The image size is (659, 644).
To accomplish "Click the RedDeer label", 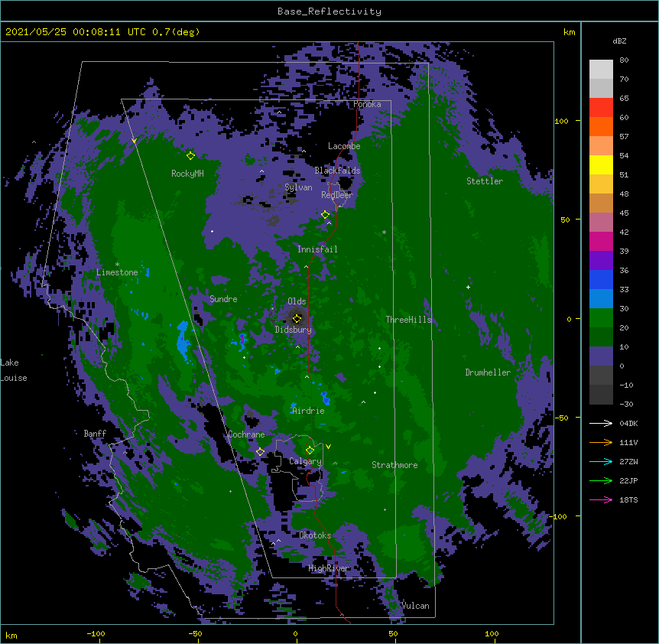I will [336, 195].
